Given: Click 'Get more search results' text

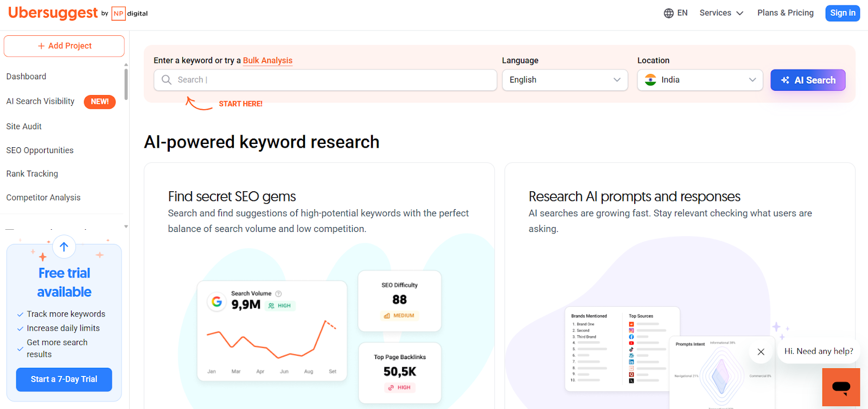Looking at the screenshot, I should (57, 348).
